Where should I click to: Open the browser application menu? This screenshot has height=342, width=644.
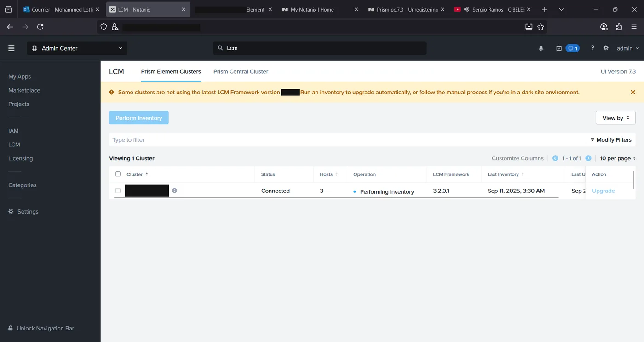[634, 27]
